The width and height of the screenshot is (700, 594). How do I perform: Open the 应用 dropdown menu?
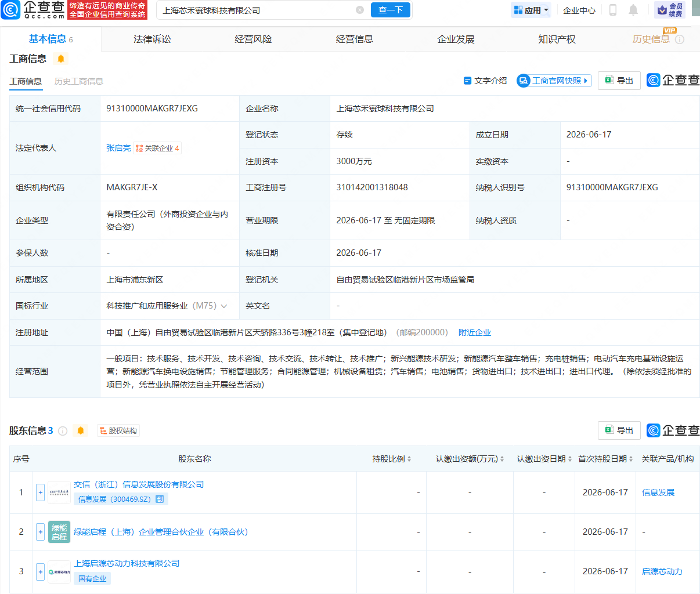click(x=531, y=10)
